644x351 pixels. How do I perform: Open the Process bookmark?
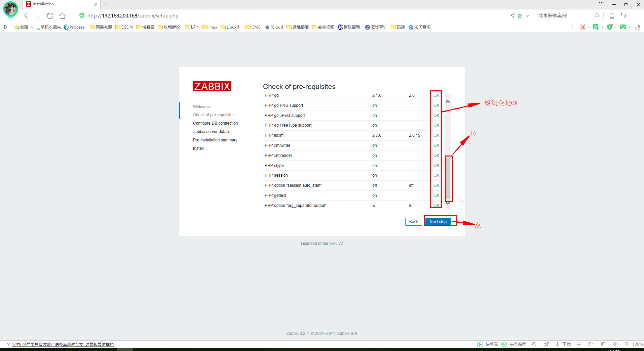[74, 27]
